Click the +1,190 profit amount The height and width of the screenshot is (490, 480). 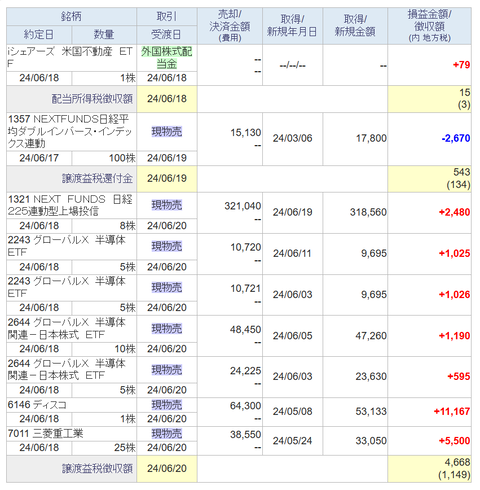pos(454,336)
